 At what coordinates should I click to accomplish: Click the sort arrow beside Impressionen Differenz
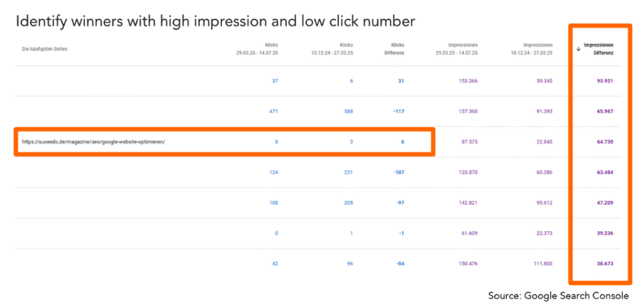point(579,49)
